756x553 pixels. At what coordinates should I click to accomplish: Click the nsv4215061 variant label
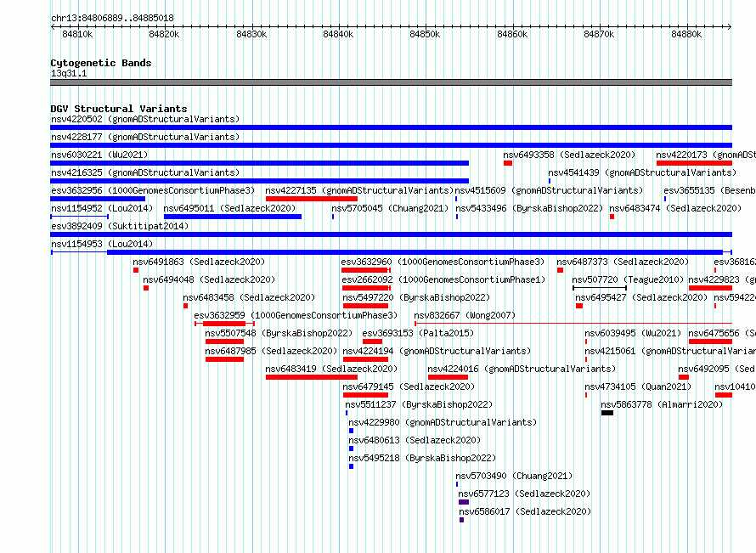(x=670, y=351)
